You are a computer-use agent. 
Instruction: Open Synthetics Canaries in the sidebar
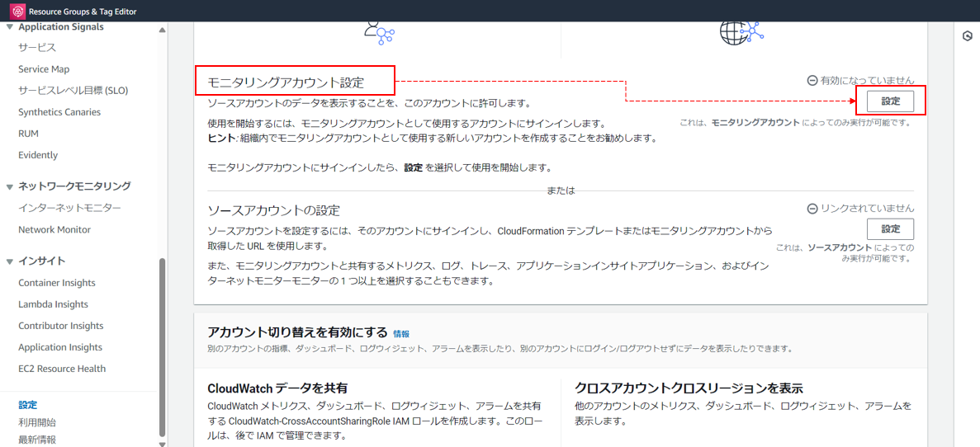click(59, 112)
